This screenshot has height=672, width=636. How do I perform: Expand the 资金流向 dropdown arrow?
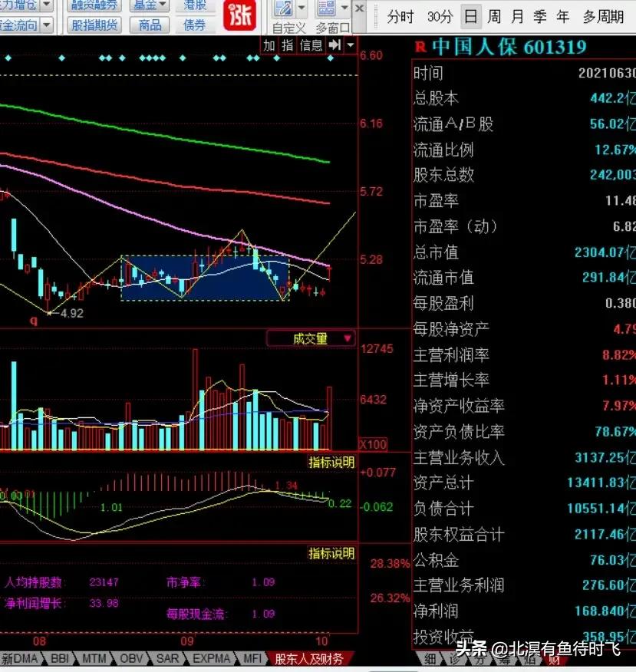[x=47, y=25]
